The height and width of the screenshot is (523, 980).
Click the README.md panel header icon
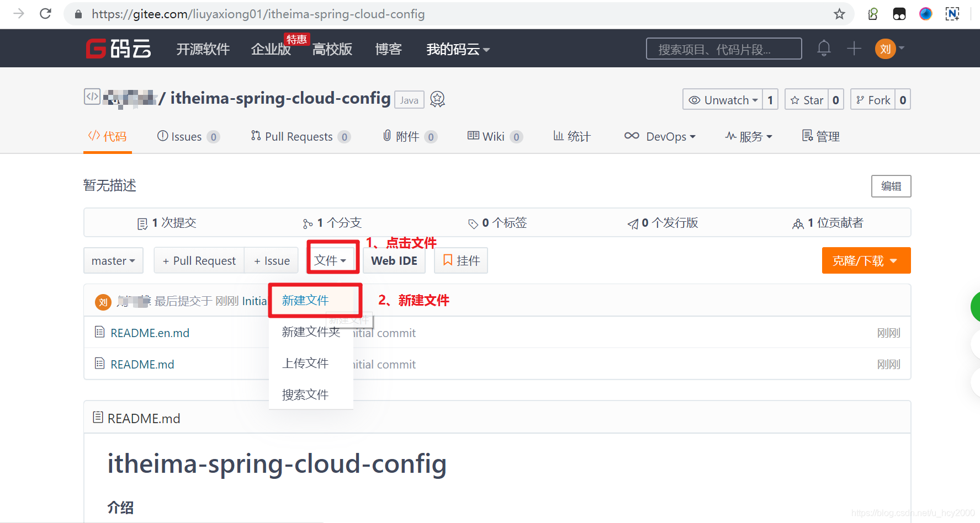click(98, 418)
